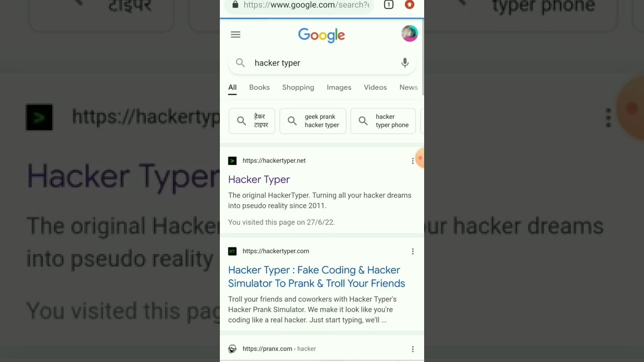Open the tab switcher showing 1 tab
The width and height of the screenshot is (644, 362).
point(388,5)
